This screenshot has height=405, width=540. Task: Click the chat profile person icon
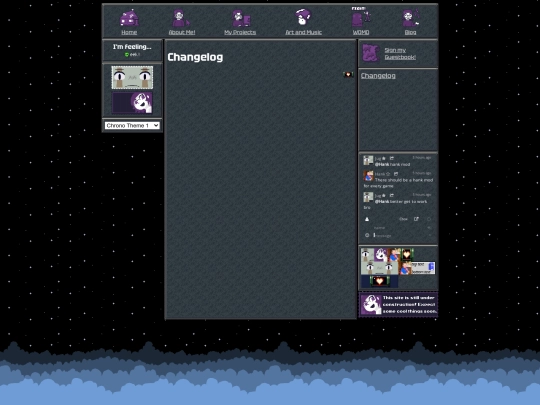click(367, 219)
